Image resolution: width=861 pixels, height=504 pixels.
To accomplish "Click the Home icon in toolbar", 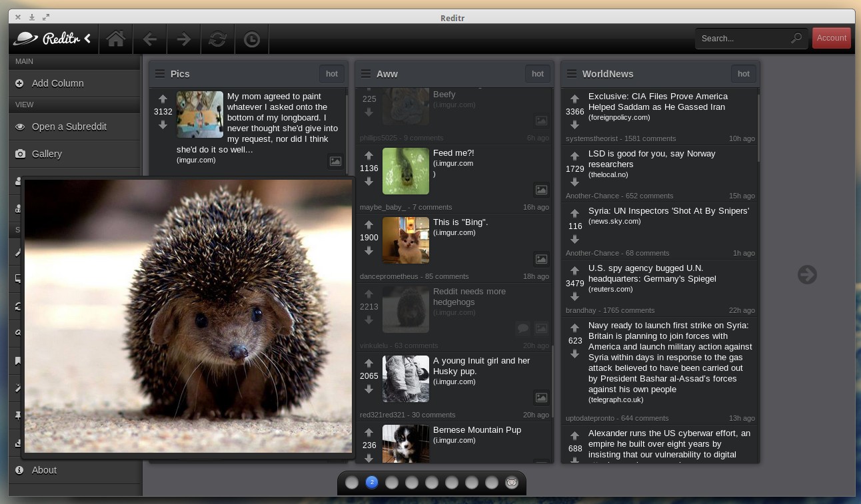I will pyautogui.click(x=116, y=39).
